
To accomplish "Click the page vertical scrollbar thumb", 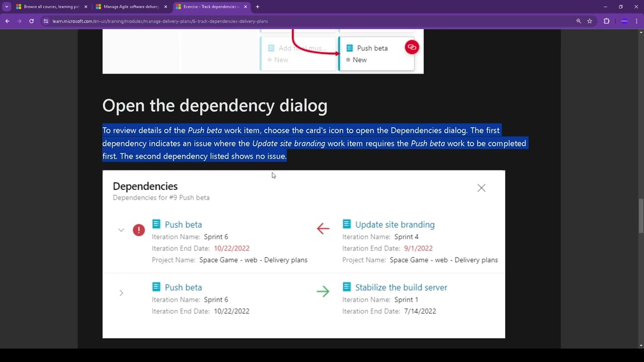I will click(x=641, y=216).
